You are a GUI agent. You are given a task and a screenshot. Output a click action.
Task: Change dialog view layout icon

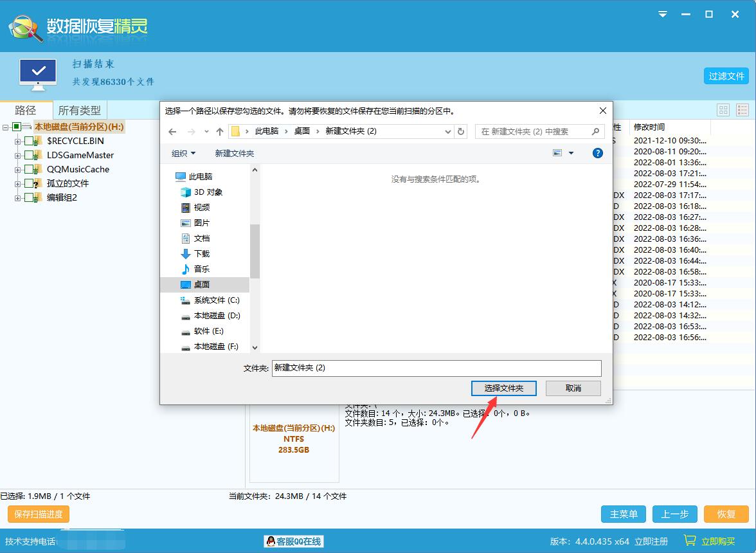pyautogui.click(x=557, y=153)
